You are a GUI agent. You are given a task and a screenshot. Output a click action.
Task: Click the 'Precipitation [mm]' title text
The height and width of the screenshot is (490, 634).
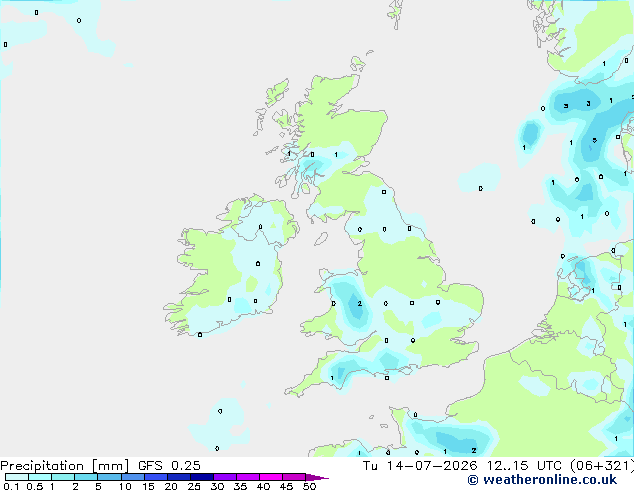(x=64, y=466)
